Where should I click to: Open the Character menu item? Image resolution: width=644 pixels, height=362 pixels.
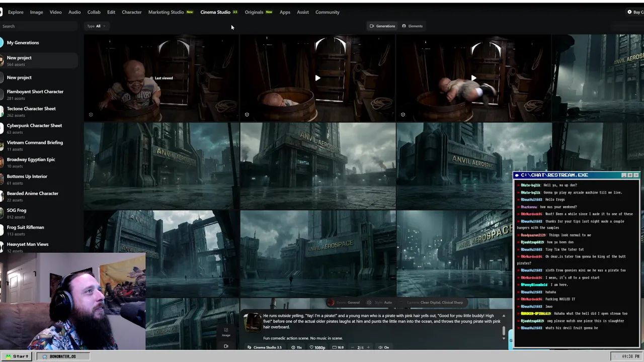click(x=132, y=12)
